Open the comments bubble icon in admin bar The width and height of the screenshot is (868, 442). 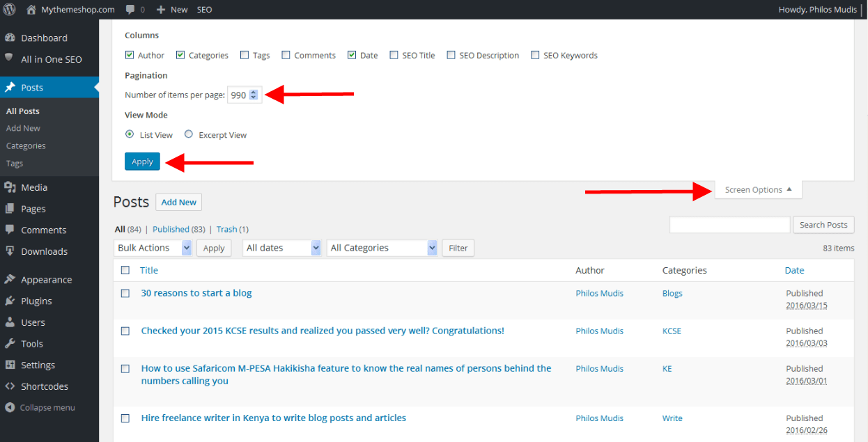tap(130, 10)
